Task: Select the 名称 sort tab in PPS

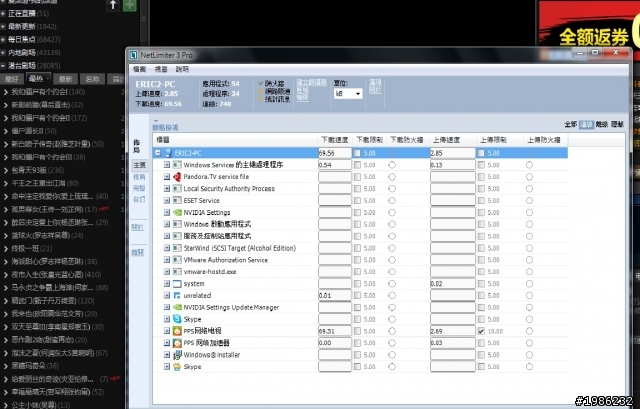Action: click(x=93, y=79)
